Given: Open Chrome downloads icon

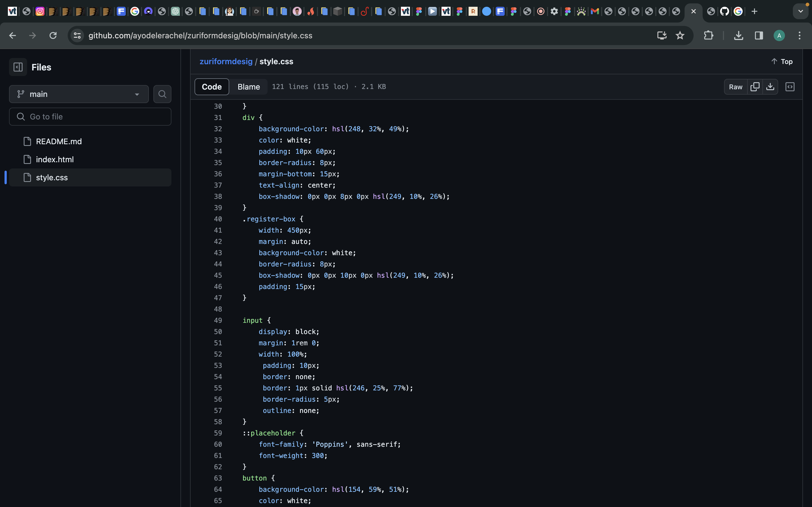Looking at the screenshot, I should (x=738, y=35).
